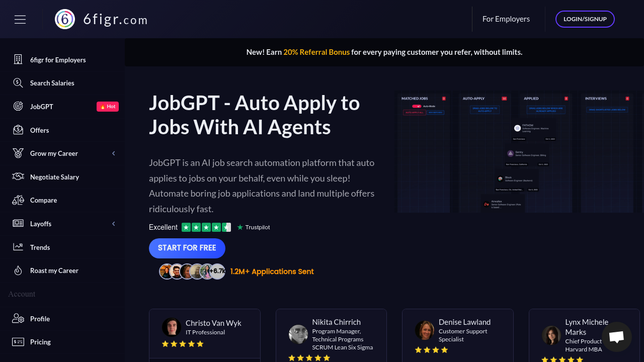
Task: Click the Trends chart icon
Action: point(18,247)
